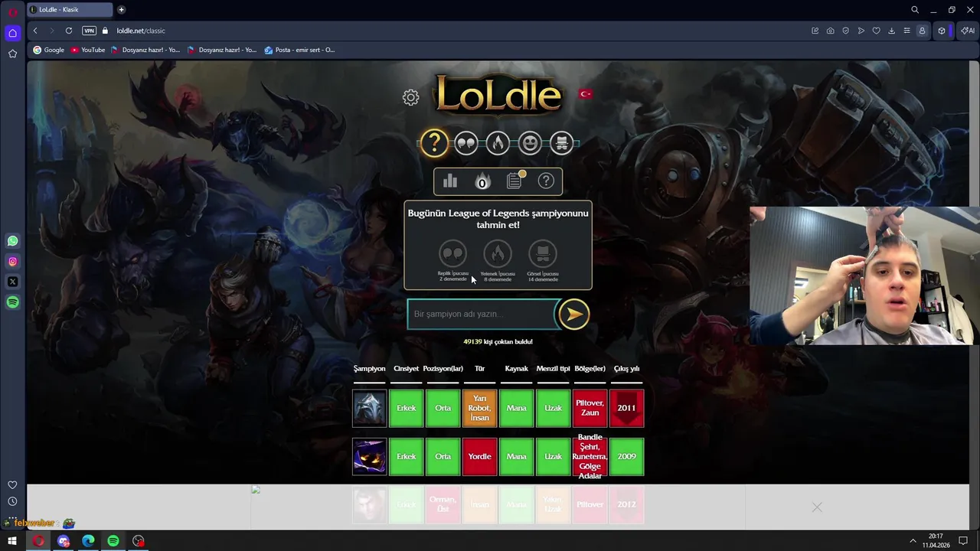The height and width of the screenshot is (551, 980).
Task: Bookmark page with toolbar heart icon
Action: pyautogui.click(x=876, y=31)
